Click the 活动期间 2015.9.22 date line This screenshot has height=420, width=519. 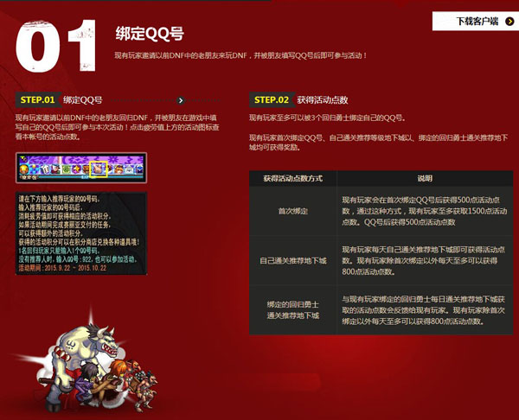tap(62, 268)
